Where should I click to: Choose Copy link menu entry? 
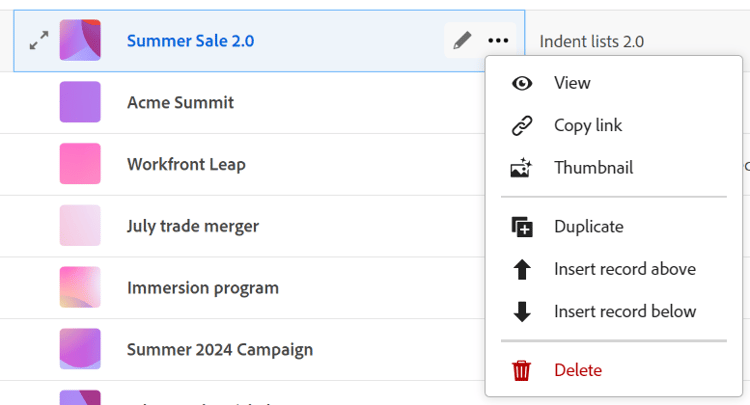pos(588,126)
